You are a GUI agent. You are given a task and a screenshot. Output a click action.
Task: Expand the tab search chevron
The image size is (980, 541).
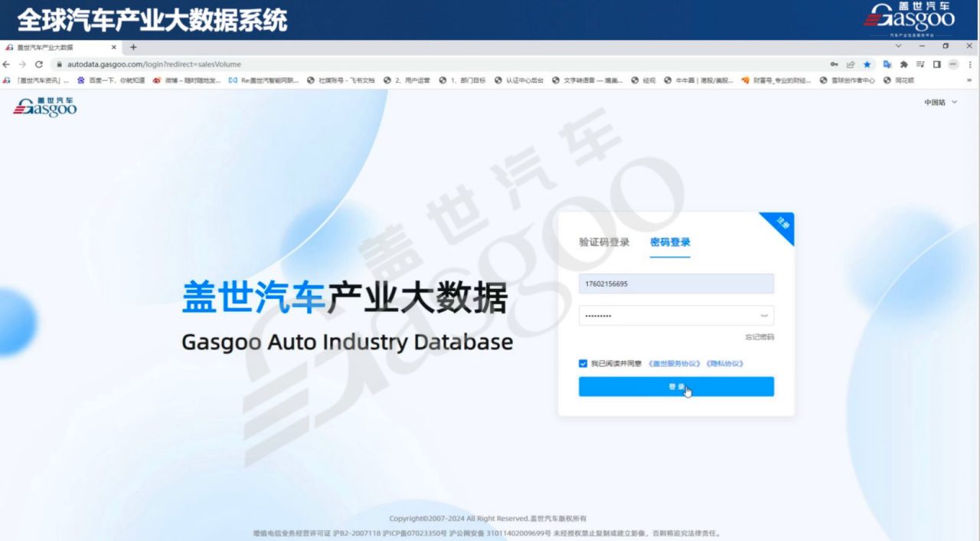(x=899, y=46)
